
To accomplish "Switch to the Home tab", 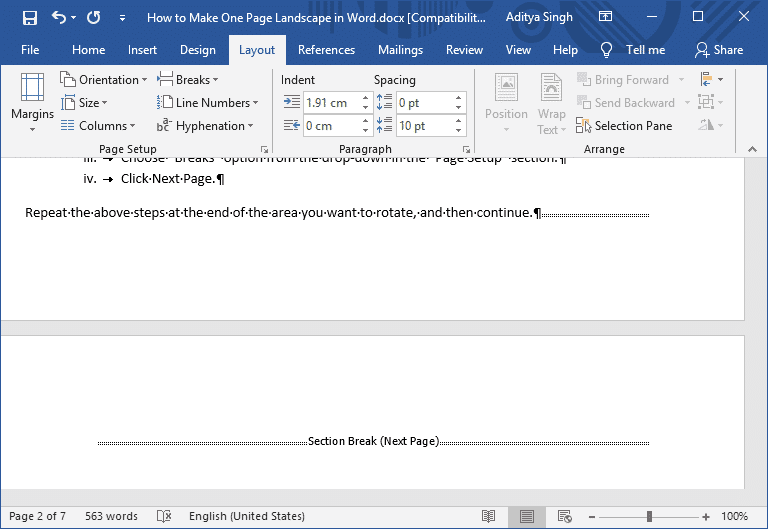I will [x=88, y=50].
